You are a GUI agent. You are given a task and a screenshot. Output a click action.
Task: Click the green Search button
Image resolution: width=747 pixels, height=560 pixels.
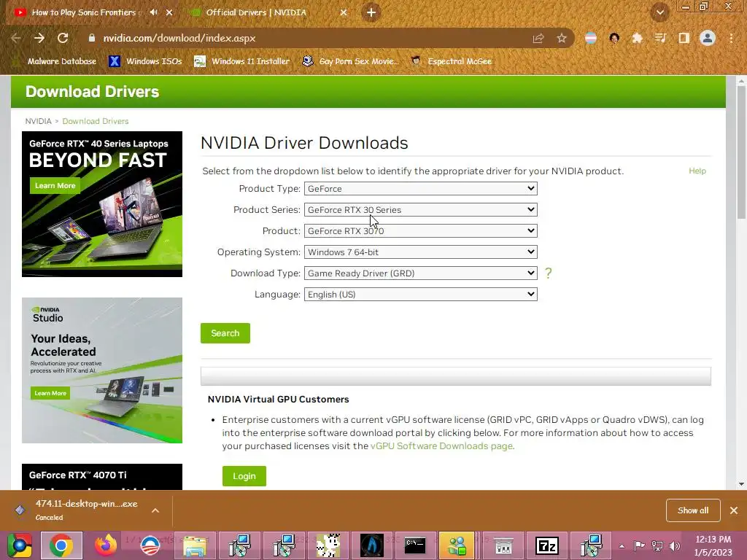pos(225,333)
